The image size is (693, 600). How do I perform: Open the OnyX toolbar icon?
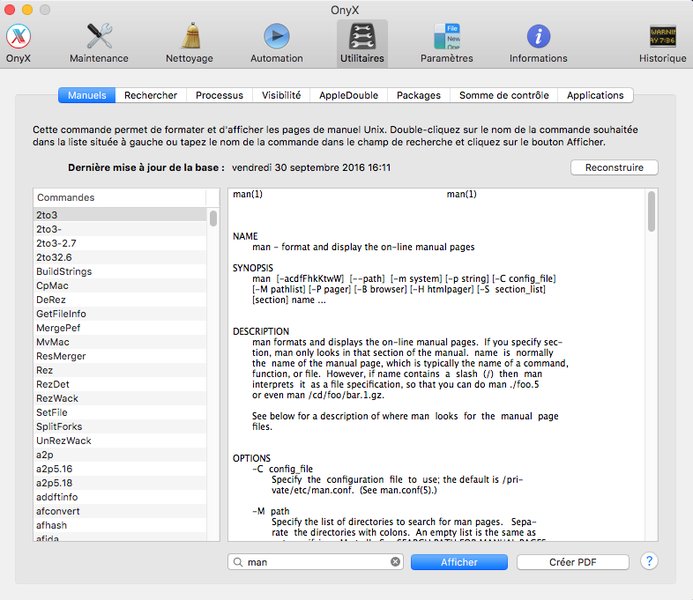(x=18, y=37)
